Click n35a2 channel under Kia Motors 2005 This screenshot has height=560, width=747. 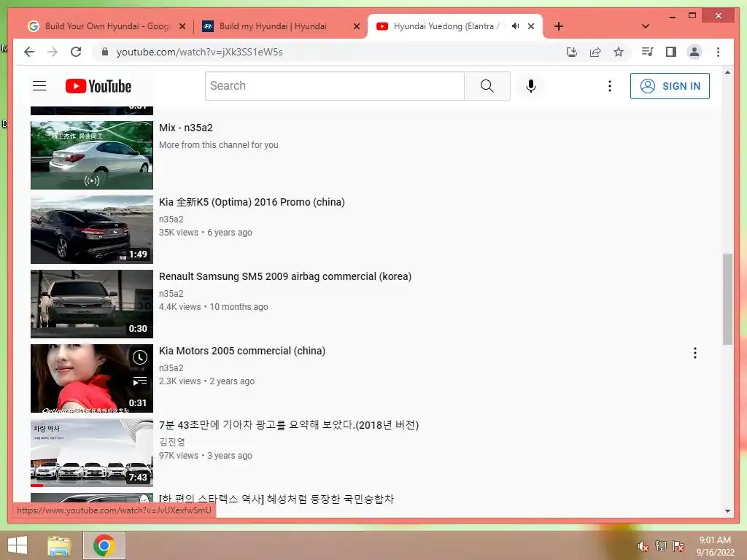pyautogui.click(x=171, y=367)
